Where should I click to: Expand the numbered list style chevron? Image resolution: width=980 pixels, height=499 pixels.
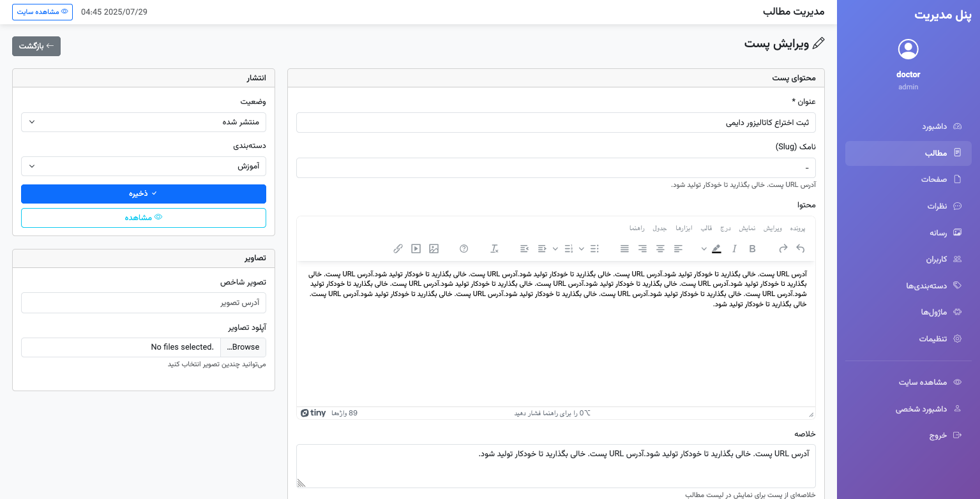pos(555,248)
